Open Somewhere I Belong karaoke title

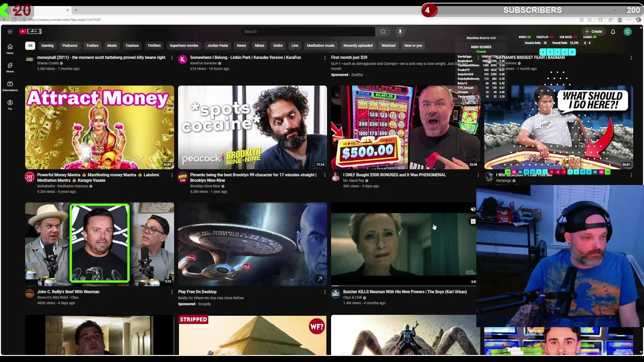[246, 58]
